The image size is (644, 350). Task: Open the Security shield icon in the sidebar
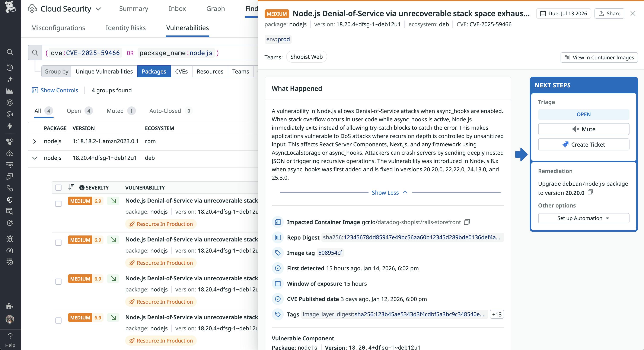coord(10,200)
